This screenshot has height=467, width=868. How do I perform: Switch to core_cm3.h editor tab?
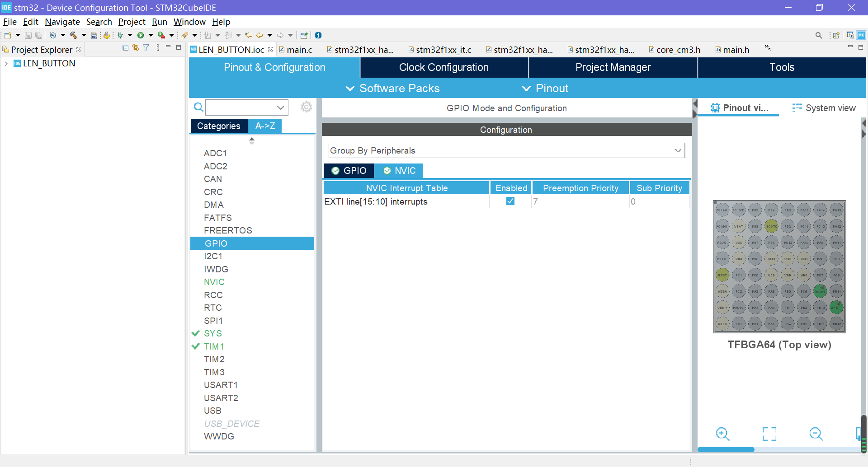point(675,50)
